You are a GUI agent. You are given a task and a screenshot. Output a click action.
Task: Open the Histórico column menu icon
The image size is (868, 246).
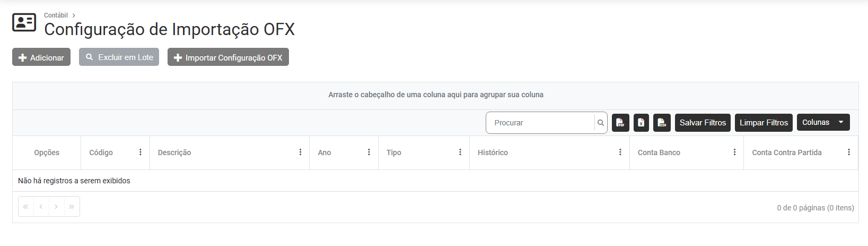[620, 152]
